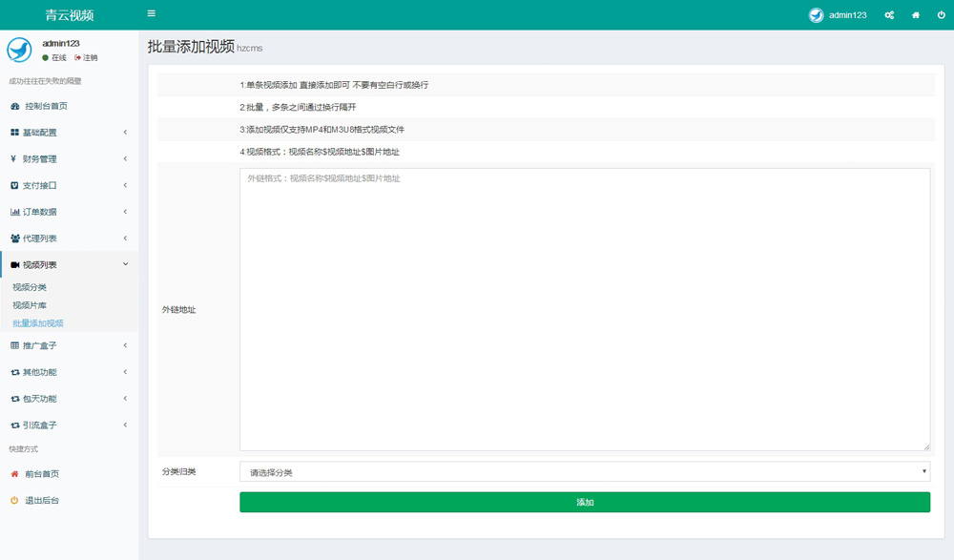Screen dimensions: 954x560
Task: Click the settings gears icon in header
Action: (x=889, y=15)
